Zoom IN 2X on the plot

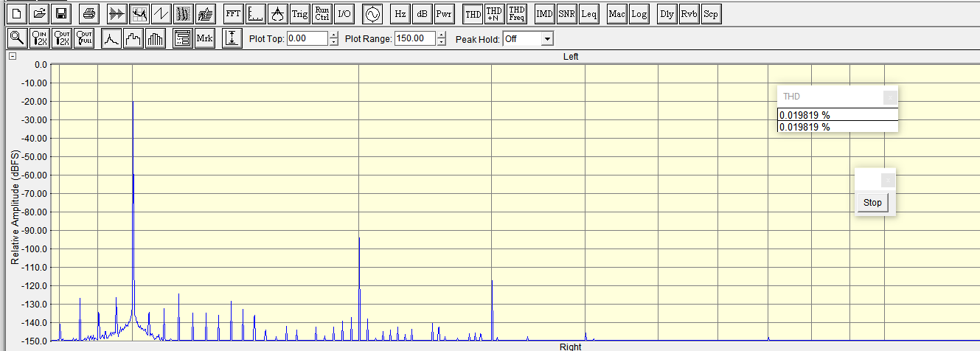[x=40, y=39]
